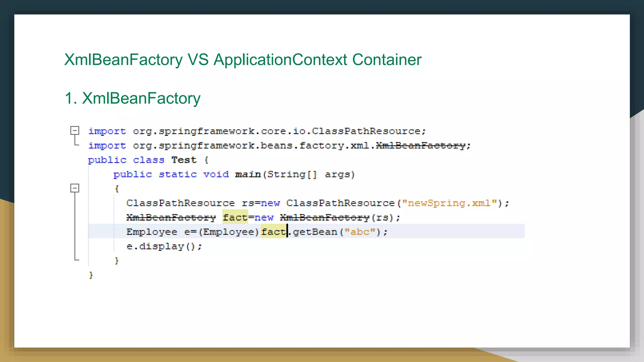The image size is (644, 362).
Task: Click the slide title 'XmlBeanFactory VS ApplicationContext Container'
Action: [x=243, y=60]
